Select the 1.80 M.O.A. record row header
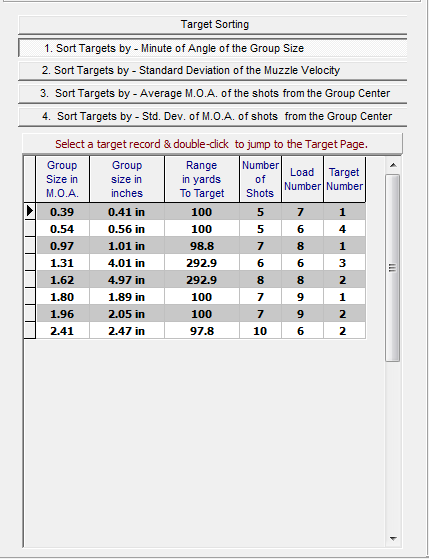The height and width of the screenshot is (559, 429). tap(30, 297)
